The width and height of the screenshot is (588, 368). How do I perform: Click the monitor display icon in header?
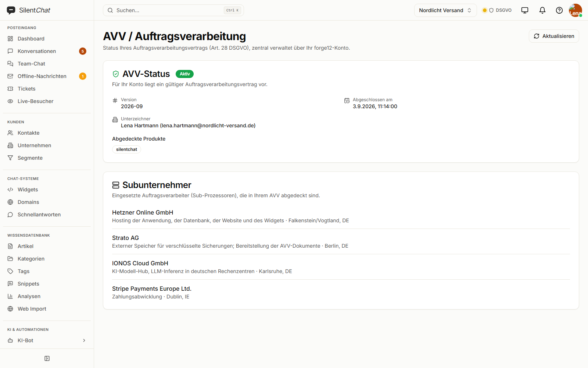(x=525, y=10)
